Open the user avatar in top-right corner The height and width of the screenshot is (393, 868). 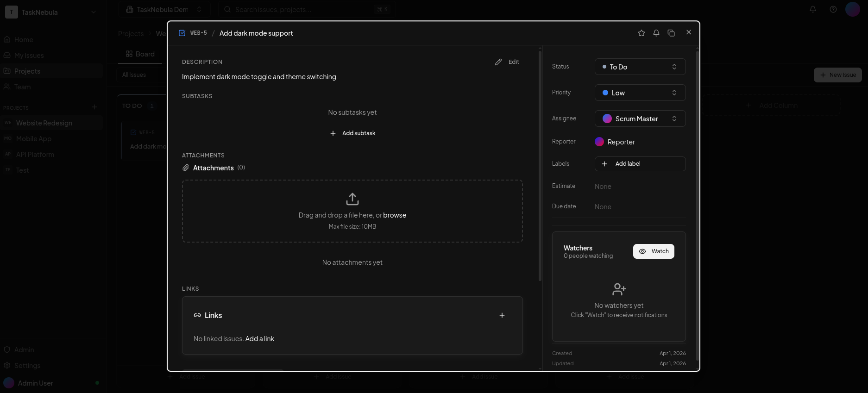tap(853, 9)
